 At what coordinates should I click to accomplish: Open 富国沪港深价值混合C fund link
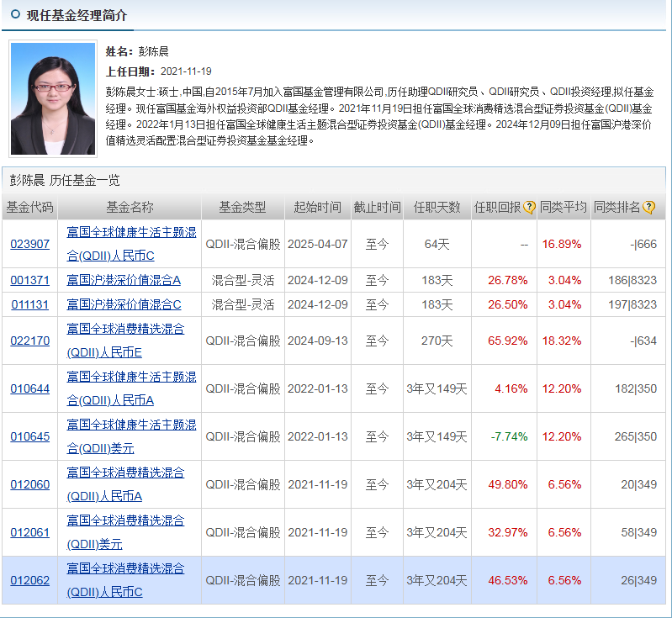click(x=124, y=304)
